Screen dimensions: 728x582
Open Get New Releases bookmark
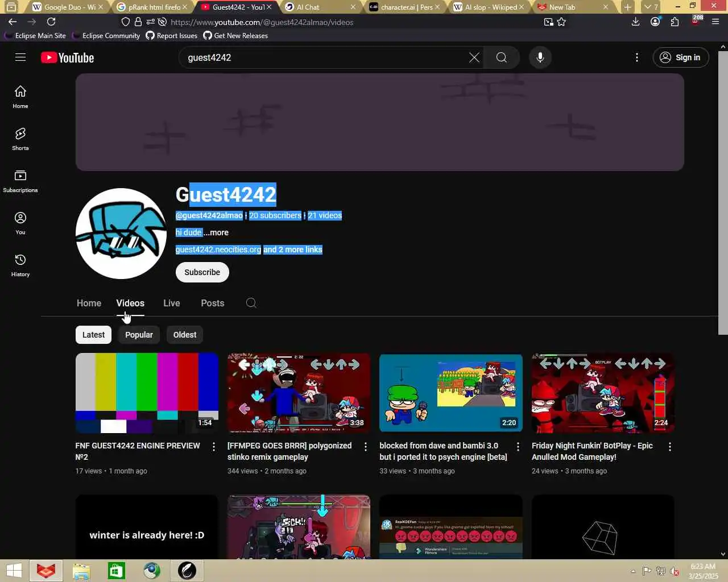coord(235,35)
